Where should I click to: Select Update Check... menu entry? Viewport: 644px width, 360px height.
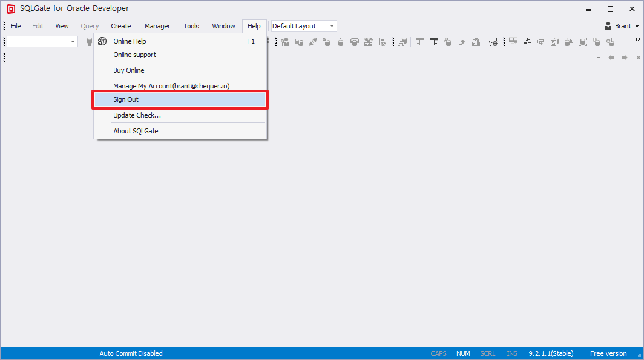[180, 115]
